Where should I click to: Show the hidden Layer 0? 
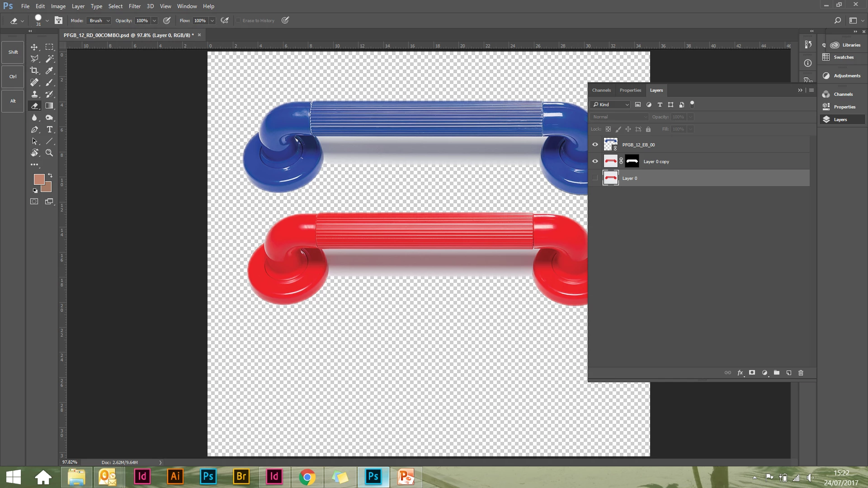595,178
